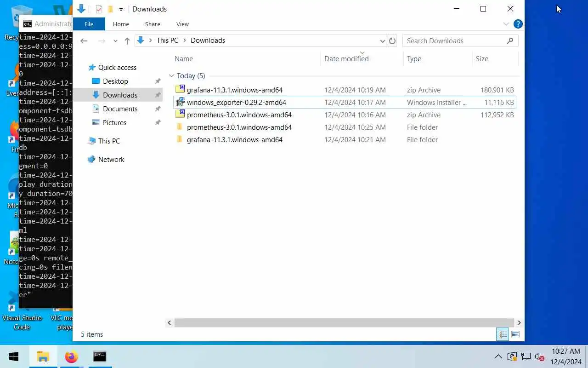Screen dimensions: 588x368
Task: Click the pin icon beside Desktop
Action: tap(158, 81)
